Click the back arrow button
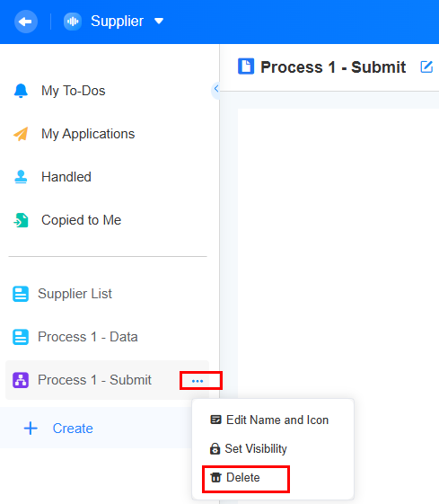Screen dimensions: 439x504 click(x=26, y=22)
